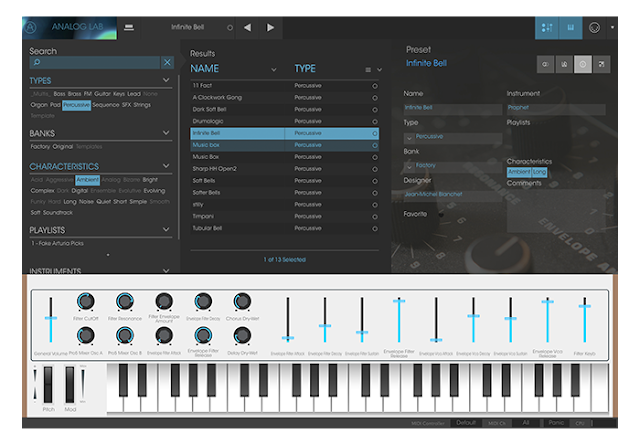Click the Arturia logo in the header
Viewport: 640px width, 444px height.
click(31, 28)
